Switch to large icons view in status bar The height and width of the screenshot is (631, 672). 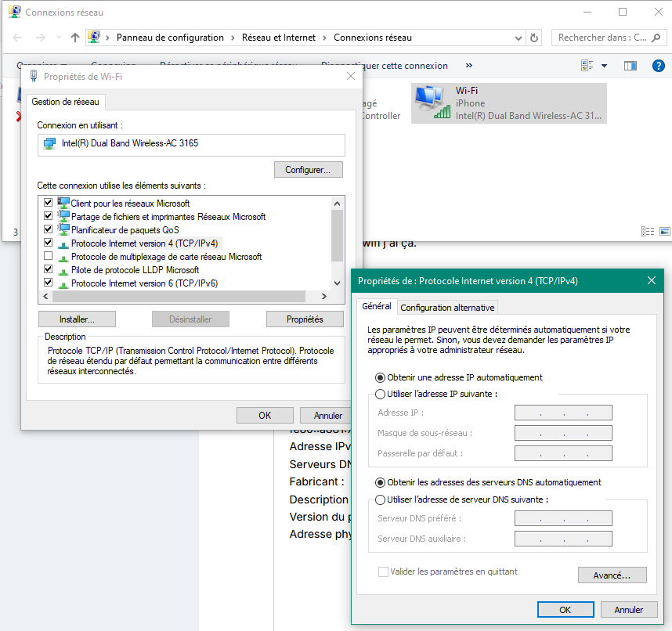[x=665, y=231]
